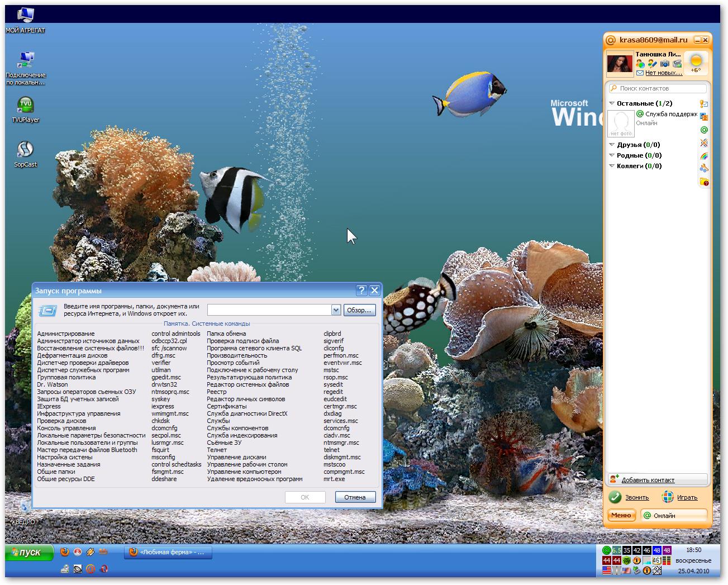This screenshot has width=728, height=585.
Task: Click the text 'Реестр'
Action: 217,392
